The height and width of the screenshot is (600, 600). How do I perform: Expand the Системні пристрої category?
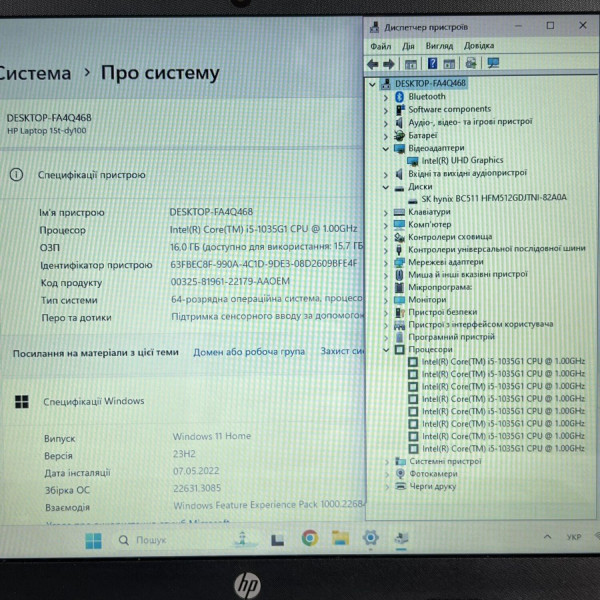pos(387,462)
